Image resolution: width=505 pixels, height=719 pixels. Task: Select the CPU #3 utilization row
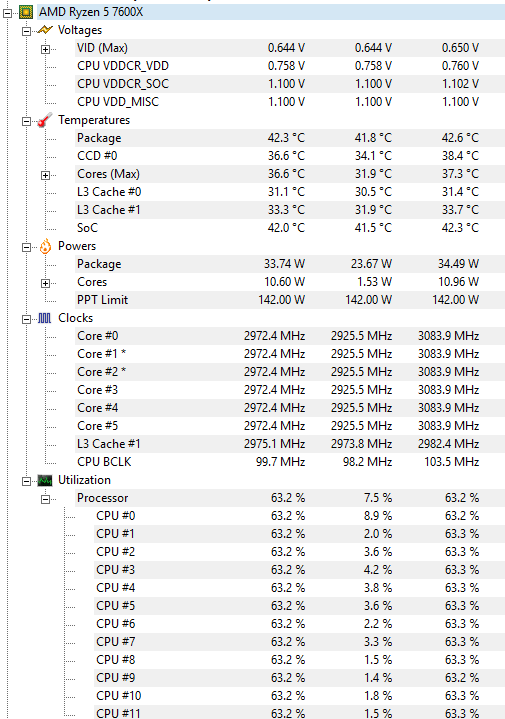coord(300,570)
